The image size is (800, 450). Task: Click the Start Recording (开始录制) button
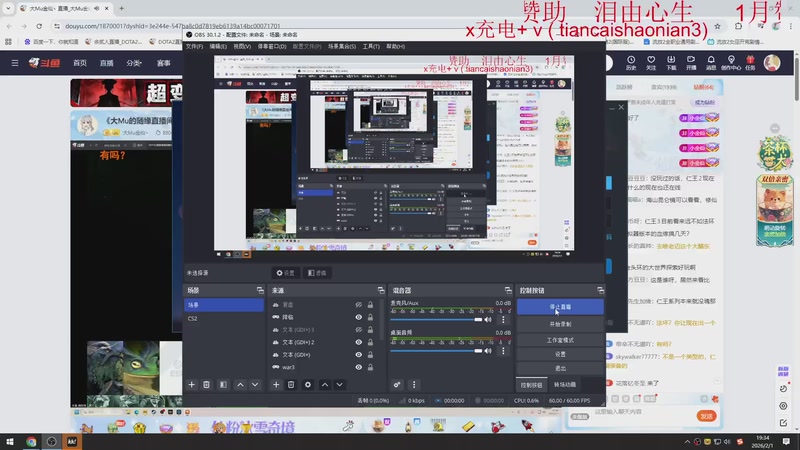point(560,324)
